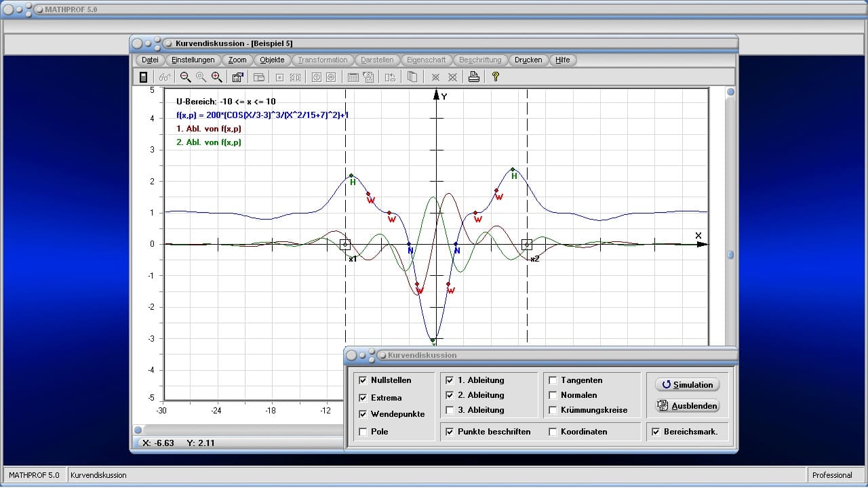Click the '1. Abl. von f(x,p)' legend

(209, 129)
